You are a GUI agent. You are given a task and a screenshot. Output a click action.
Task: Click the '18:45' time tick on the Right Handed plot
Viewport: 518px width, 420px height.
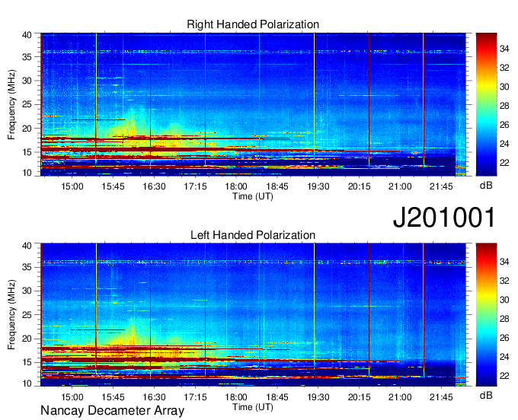click(277, 186)
